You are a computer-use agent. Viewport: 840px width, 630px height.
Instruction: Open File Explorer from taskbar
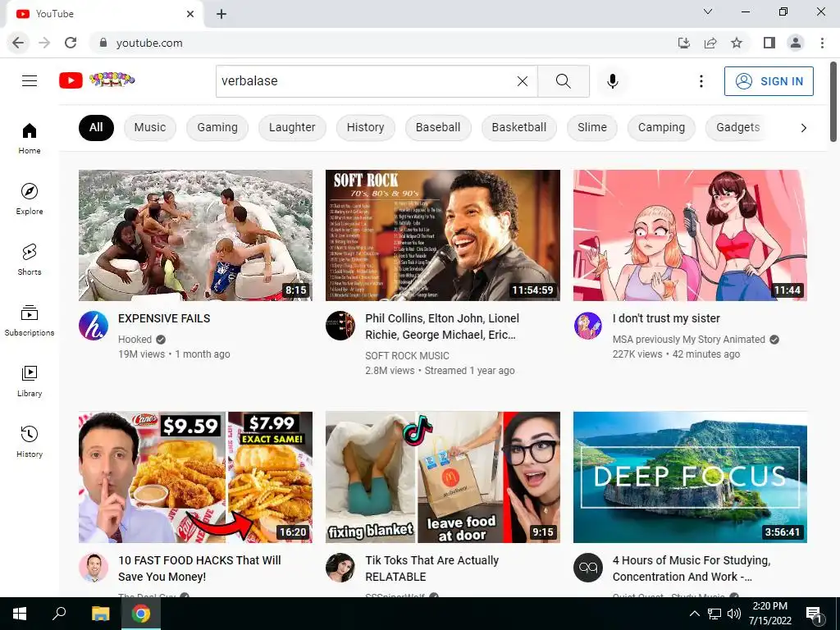[100, 614]
